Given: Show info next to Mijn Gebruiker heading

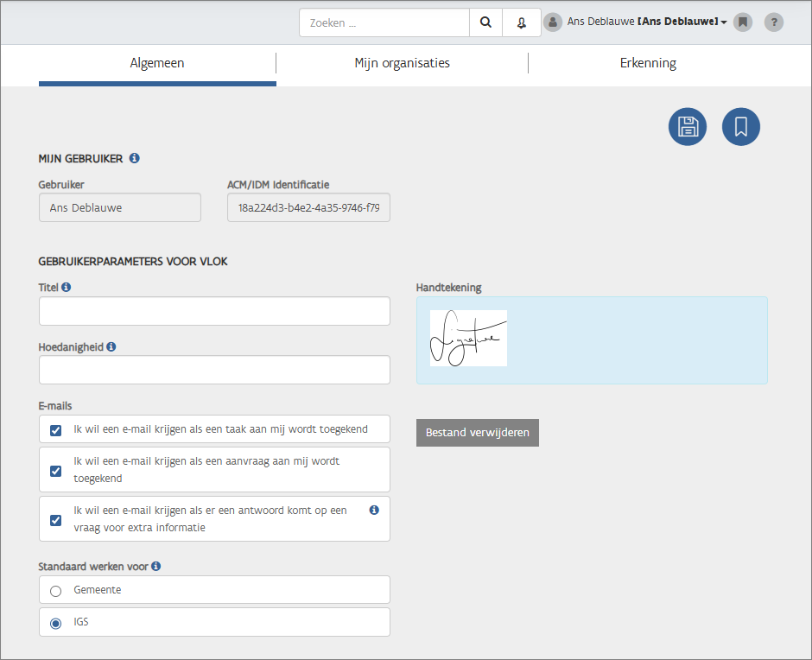Looking at the screenshot, I should pyautogui.click(x=135, y=158).
